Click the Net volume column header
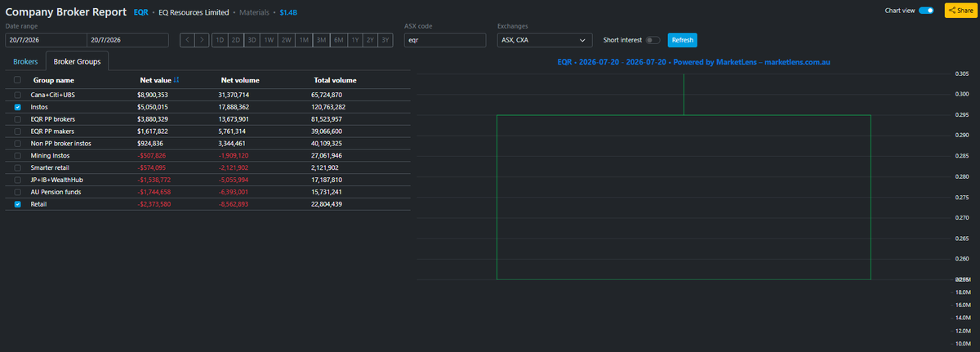Screen dimensions: 980x352 (240, 80)
